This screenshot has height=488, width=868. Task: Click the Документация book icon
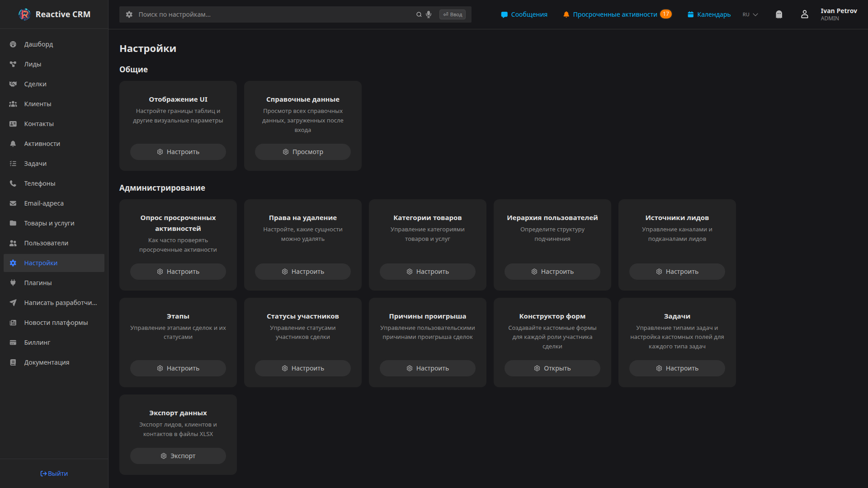(13, 362)
